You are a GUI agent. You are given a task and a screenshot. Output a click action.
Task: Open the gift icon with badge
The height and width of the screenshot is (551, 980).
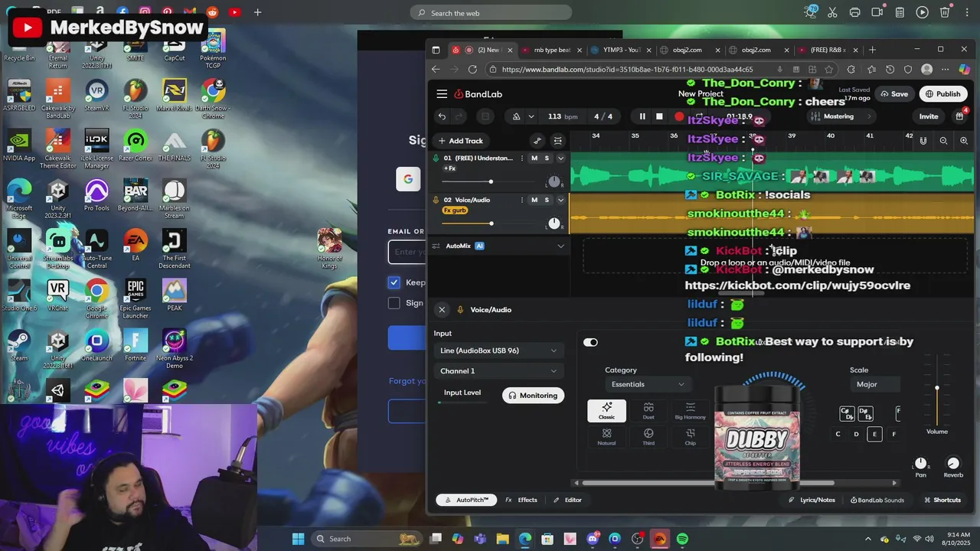tap(960, 116)
